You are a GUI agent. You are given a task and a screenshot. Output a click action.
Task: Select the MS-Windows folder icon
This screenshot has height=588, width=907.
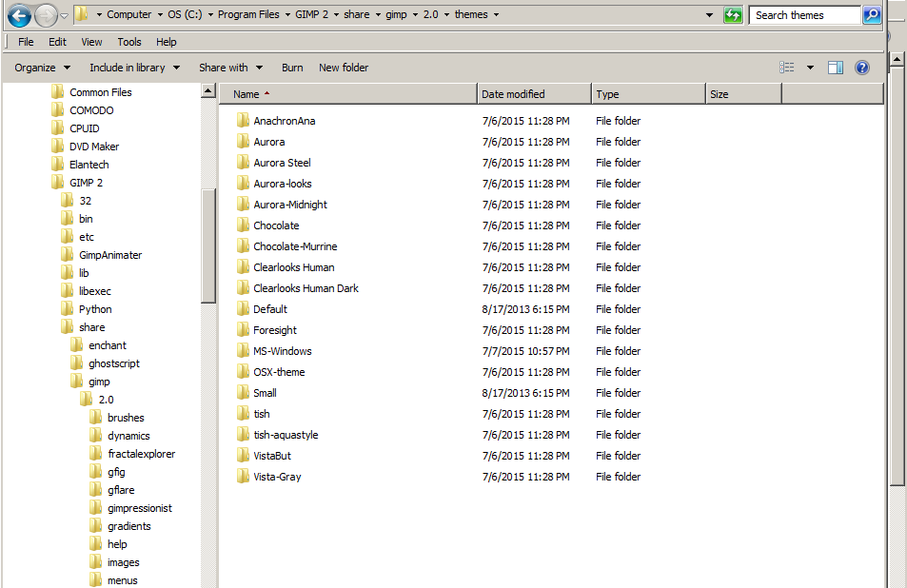click(x=243, y=350)
